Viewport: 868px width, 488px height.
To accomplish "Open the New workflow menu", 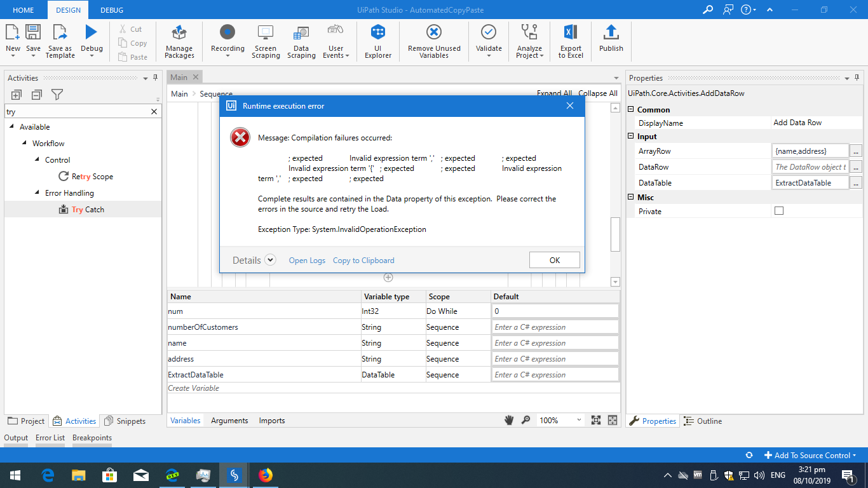I will (x=13, y=41).
